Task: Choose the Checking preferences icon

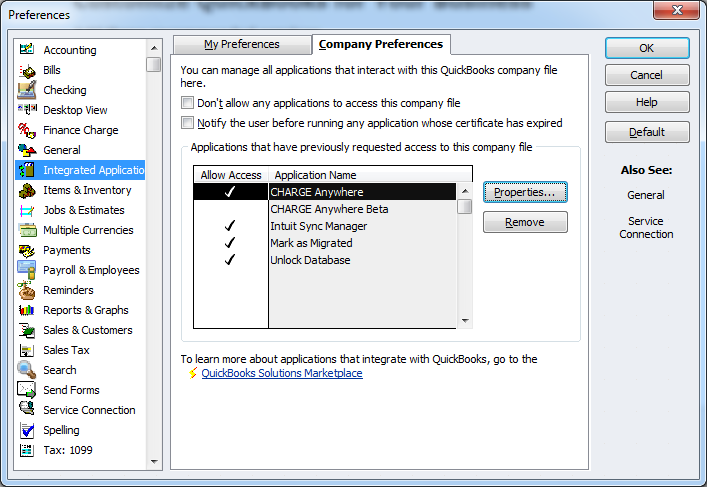Action: (26, 90)
